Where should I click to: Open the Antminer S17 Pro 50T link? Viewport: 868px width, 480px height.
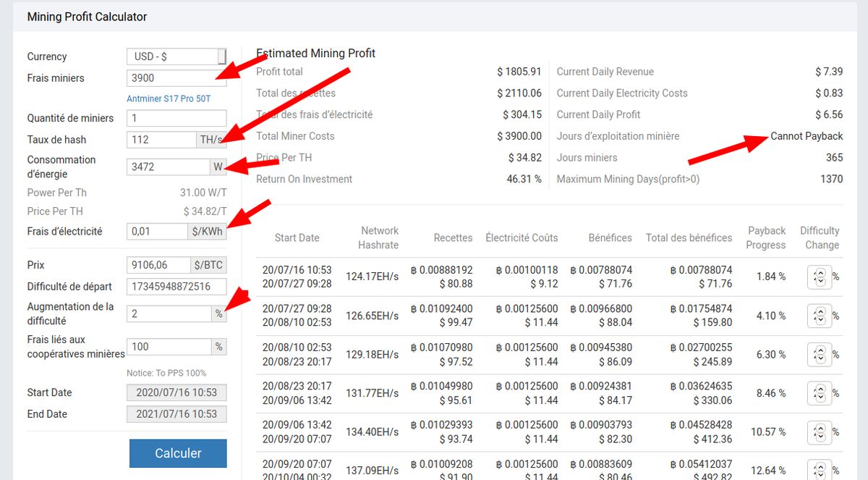(169, 98)
